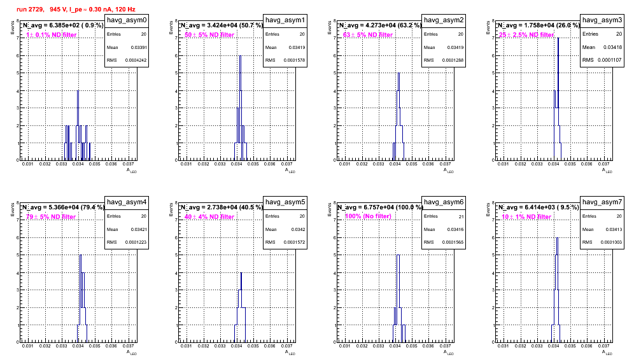Click the N_avg = 5.366e+04 label
Screen dimensions: 634x364
(x=63, y=207)
